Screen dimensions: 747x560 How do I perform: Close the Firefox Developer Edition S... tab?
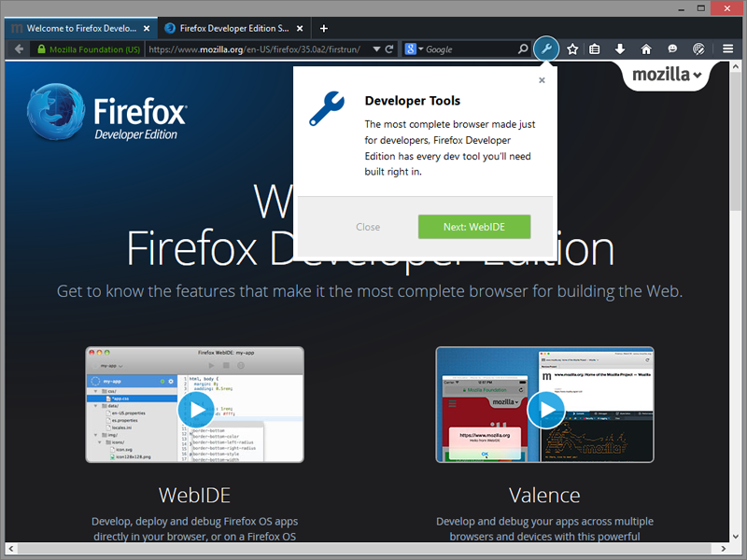tap(300, 29)
